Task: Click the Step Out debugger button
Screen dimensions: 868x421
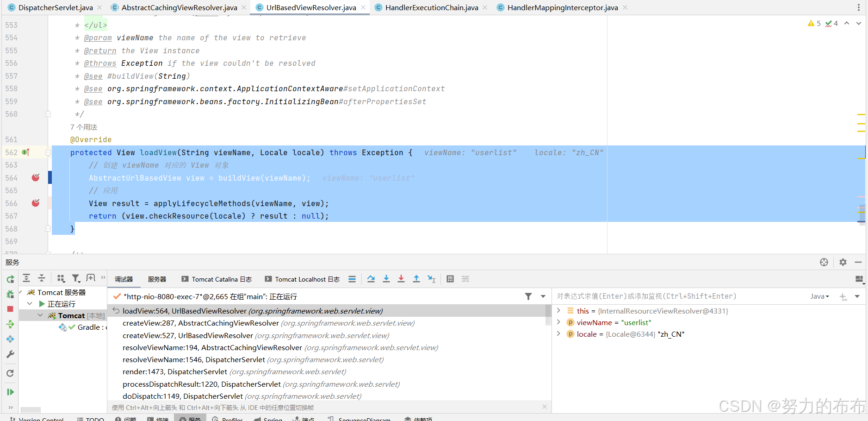Action: 416,279
